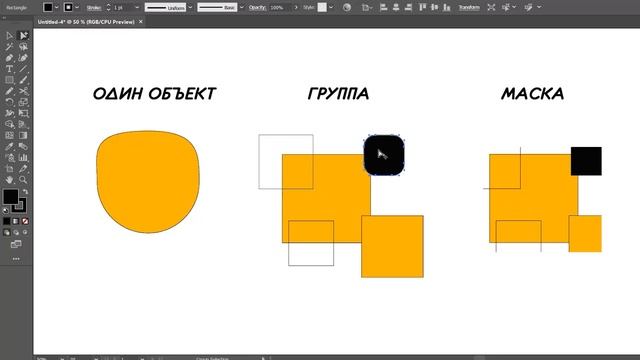The height and width of the screenshot is (360, 640).
Task: Select the Hand tool
Action: pyautogui.click(x=9, y=180)
